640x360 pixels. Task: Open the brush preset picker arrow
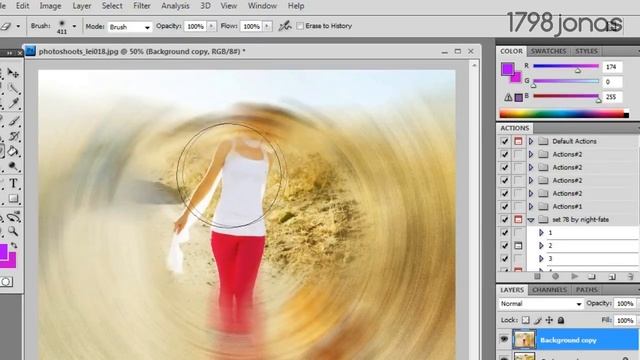(74, 26)
